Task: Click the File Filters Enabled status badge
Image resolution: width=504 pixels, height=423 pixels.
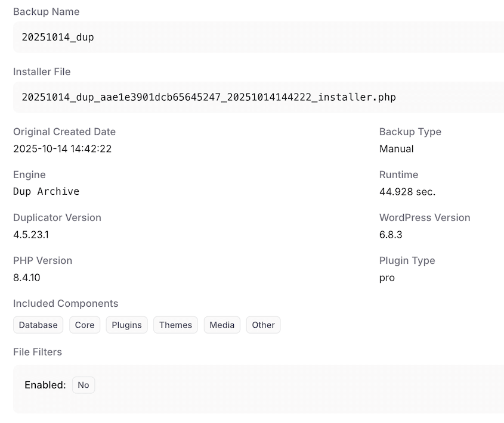Action: (x=83, y=385)
